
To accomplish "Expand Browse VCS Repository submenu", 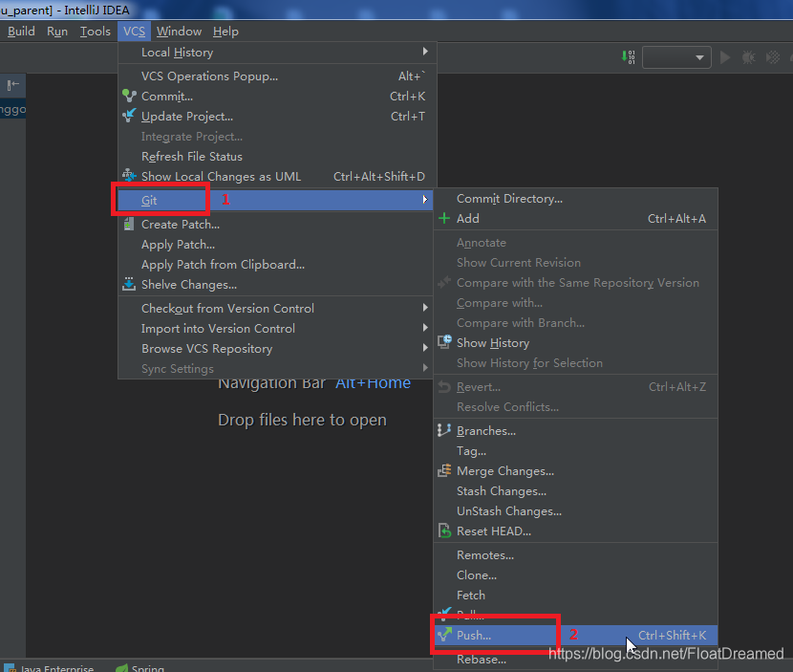I will coord(275,349).
